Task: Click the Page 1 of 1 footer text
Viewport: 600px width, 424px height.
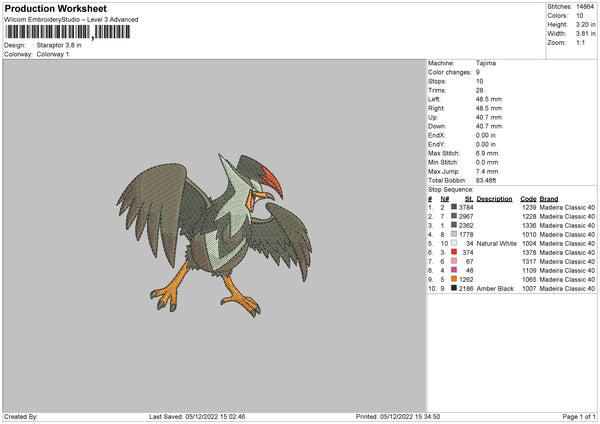Action: [x=579, y=416]
